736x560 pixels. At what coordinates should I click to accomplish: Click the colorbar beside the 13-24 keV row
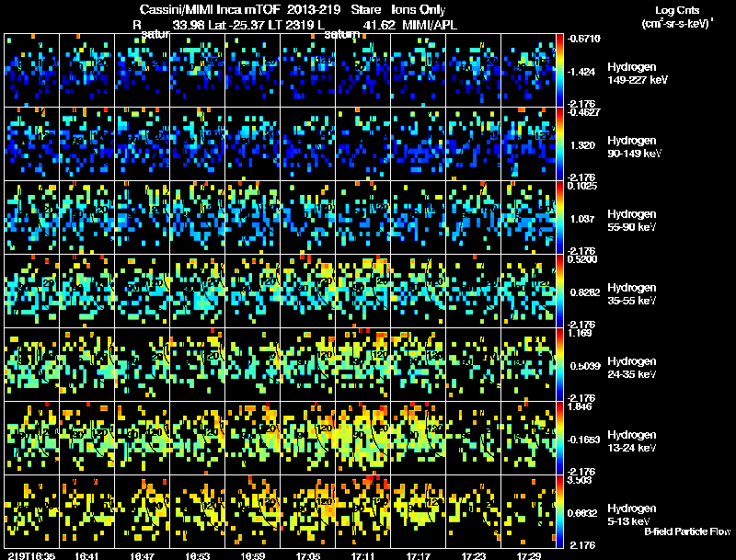click(559, 438)
